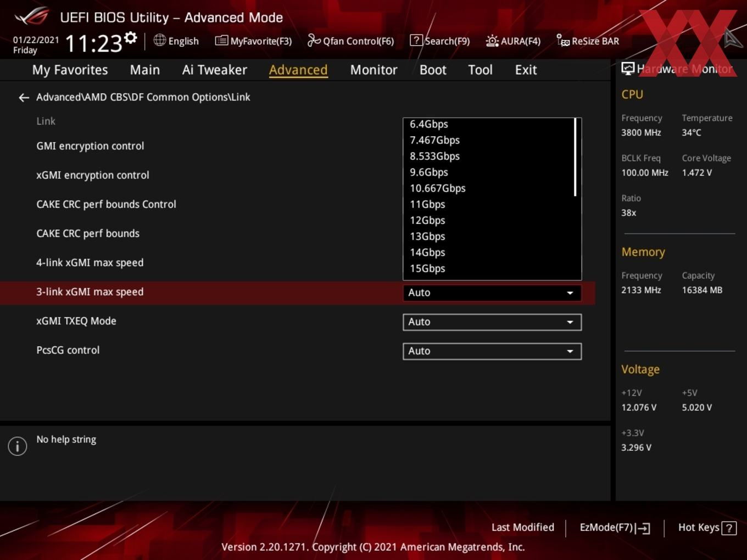
Task: Switch to Advanced tab
Action: tap(298, 70)
